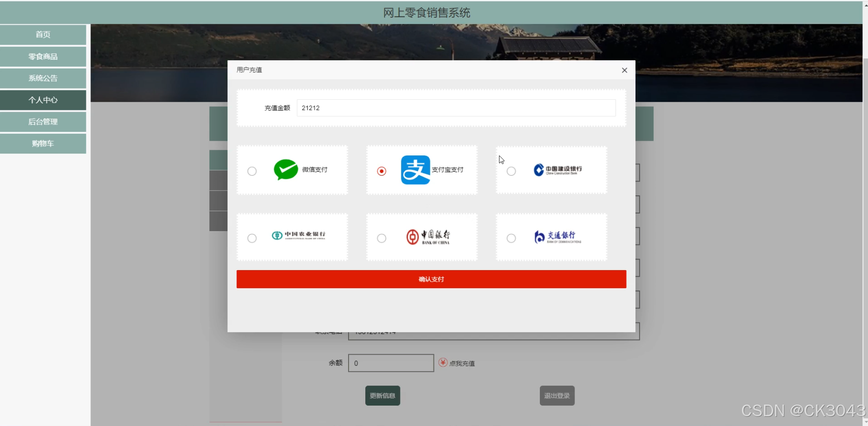Select Bank of China radio button

tap(382, 238)
